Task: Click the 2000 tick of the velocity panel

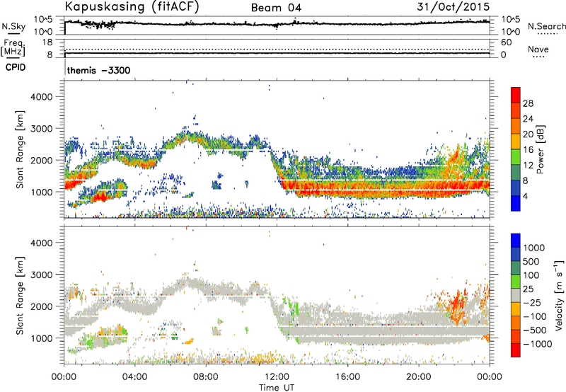Action: 42,306
